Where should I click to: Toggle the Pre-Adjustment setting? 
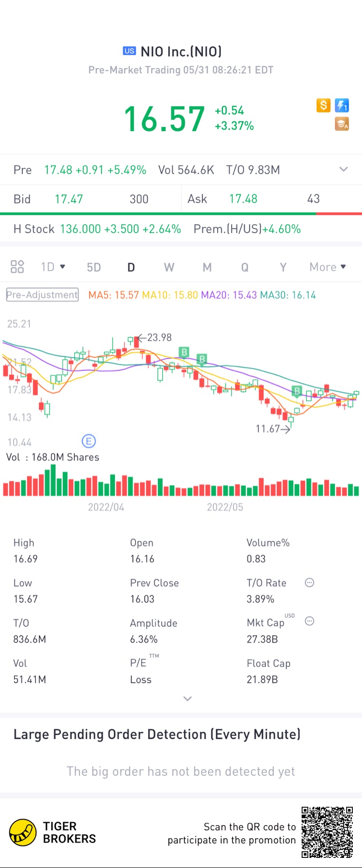pos(42,295)
